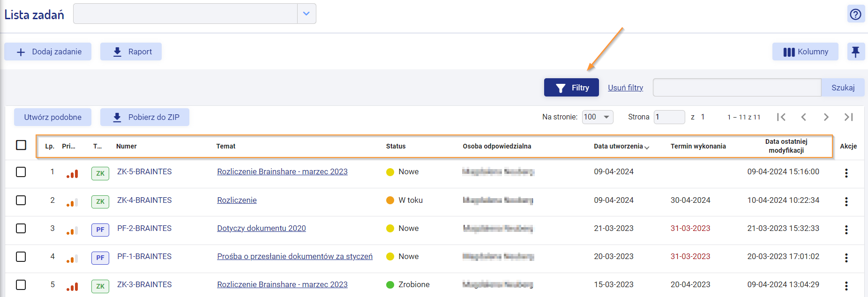
Task: Download the Raport
Action: (131, 52)
